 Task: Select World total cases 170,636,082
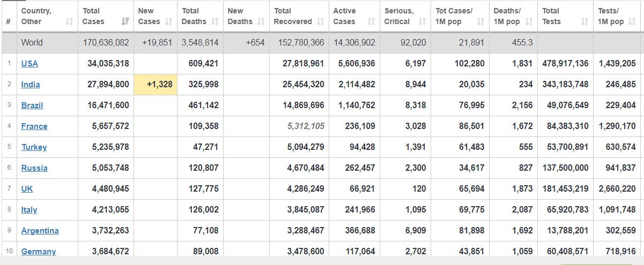[106, 42]
